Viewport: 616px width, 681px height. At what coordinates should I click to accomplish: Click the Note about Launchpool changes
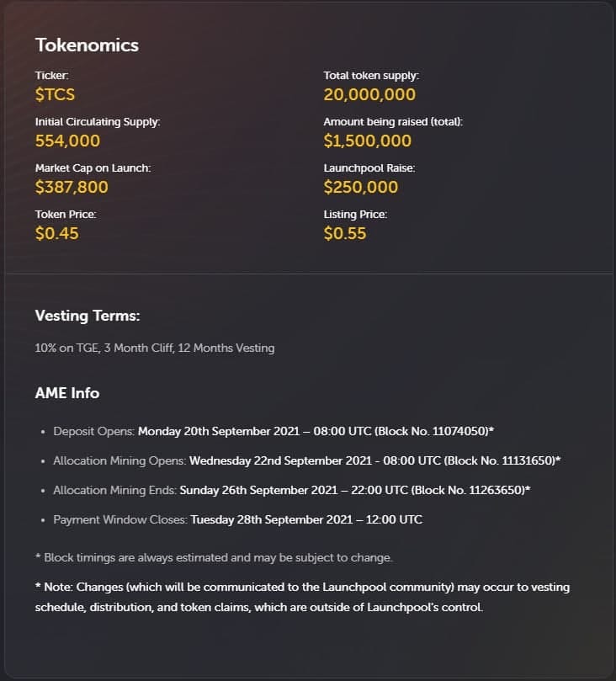coord(302,597)
